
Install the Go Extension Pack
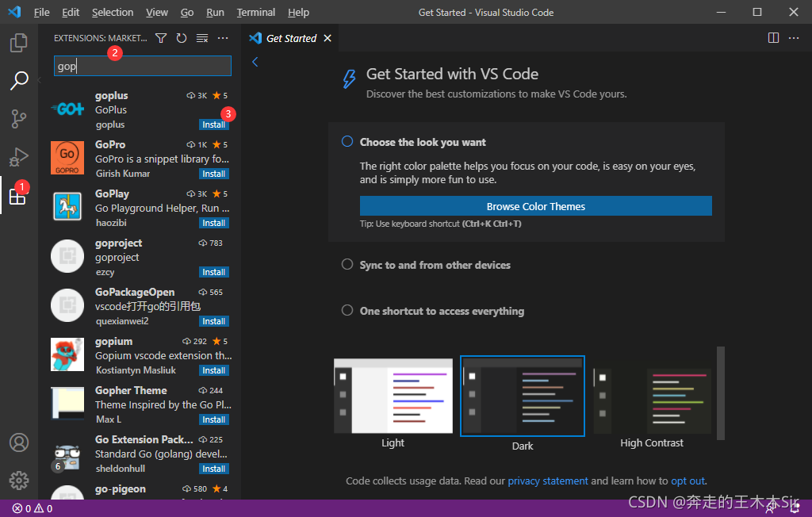(x=214, y=469)
